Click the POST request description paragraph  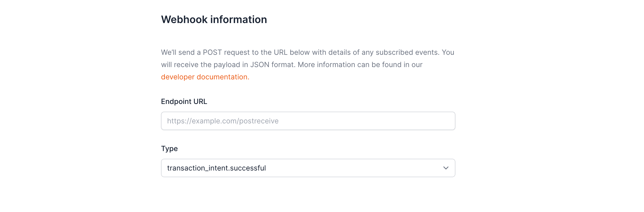307,65
